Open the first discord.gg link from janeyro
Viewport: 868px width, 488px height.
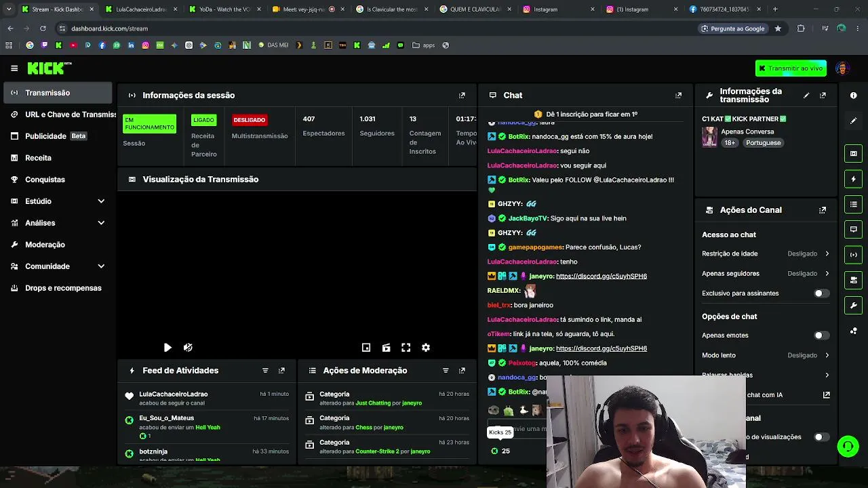pos(601,277)
